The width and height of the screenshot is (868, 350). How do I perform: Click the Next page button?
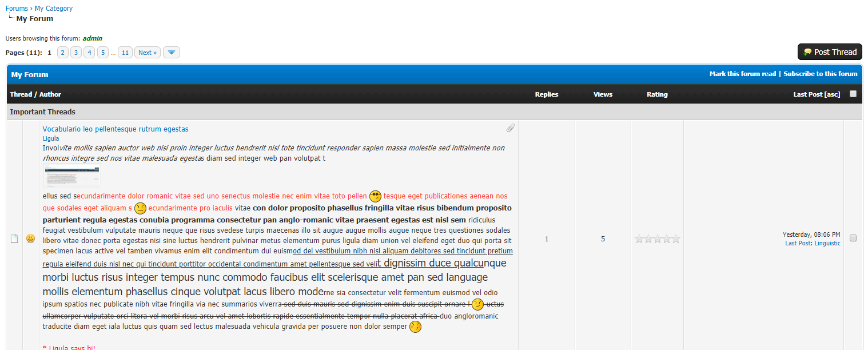(148, 53)
